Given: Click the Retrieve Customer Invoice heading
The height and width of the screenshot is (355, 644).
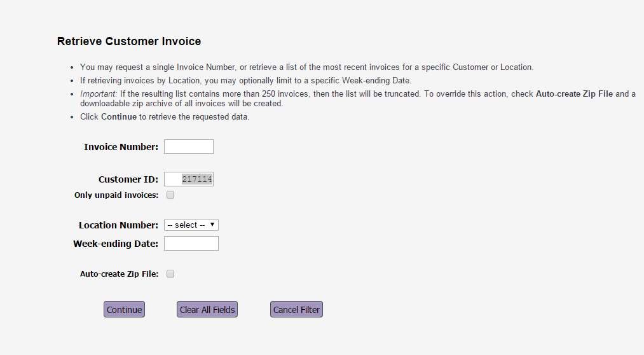Looking at the screenshot, I should click(x=129, y=41).
